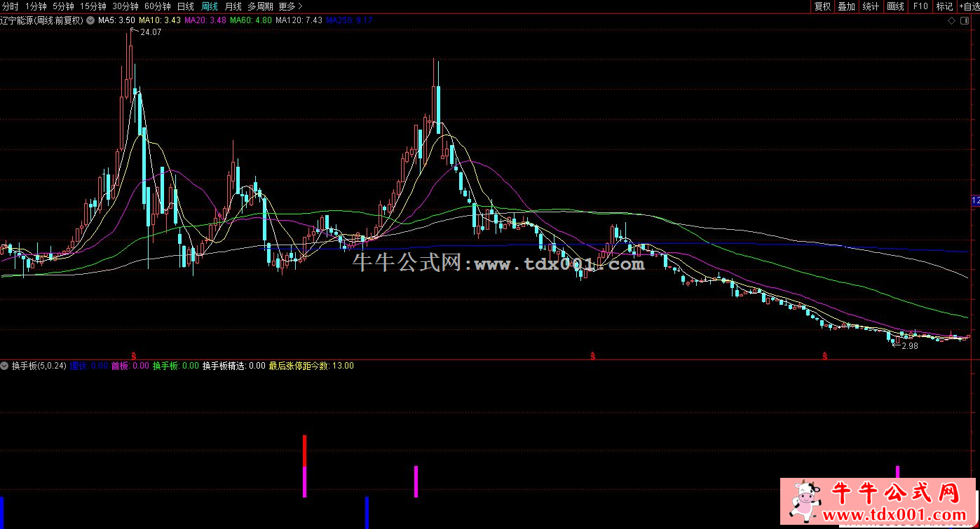Toggle the side panel icon
This screenshot has width=980, height=529.
pyautogui.click(x=965, y=20)
